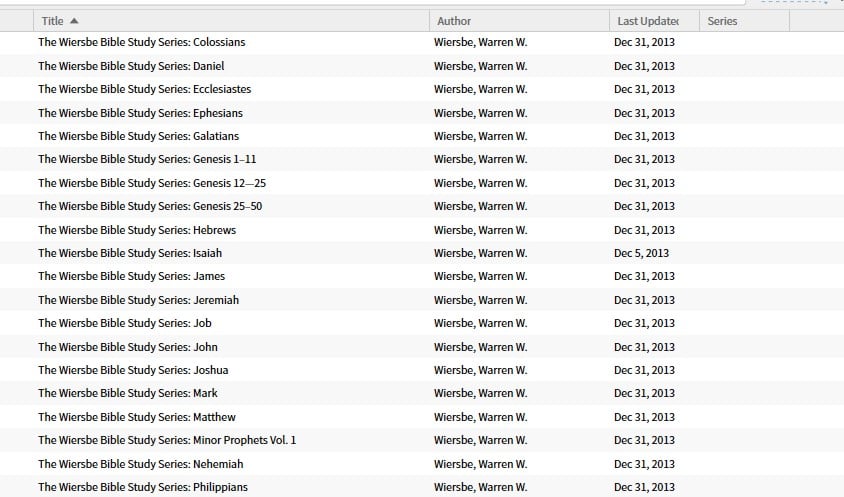Click the Title sort arrow indicator
The width and height of the screenshot is (844, 497).
pos(74,21)
